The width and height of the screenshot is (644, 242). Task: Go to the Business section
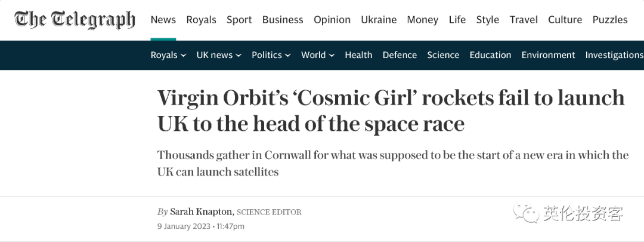[x=283, y=20]
